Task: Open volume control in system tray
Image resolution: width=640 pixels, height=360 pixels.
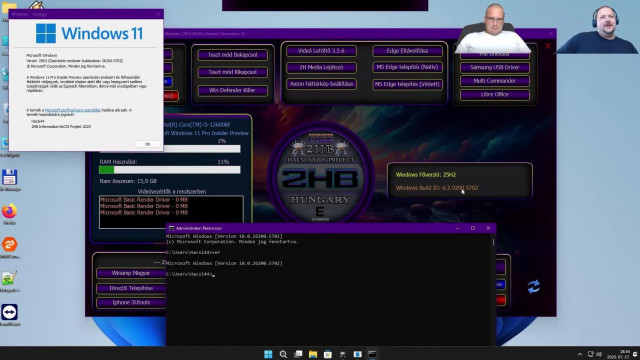Action: click(599, 354)
